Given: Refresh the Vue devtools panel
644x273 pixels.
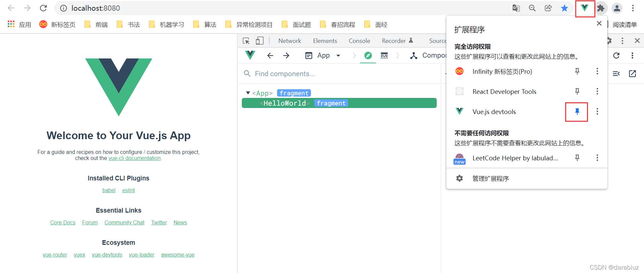Looking at the screenshot, I should coord(616,55).
